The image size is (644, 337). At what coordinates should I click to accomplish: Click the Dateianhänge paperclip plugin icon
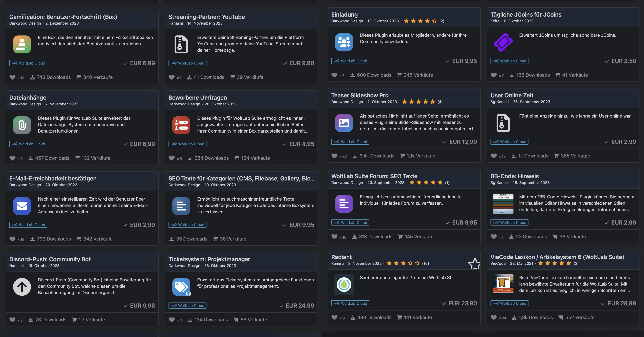pyautogui.click(x=22, y=125)
